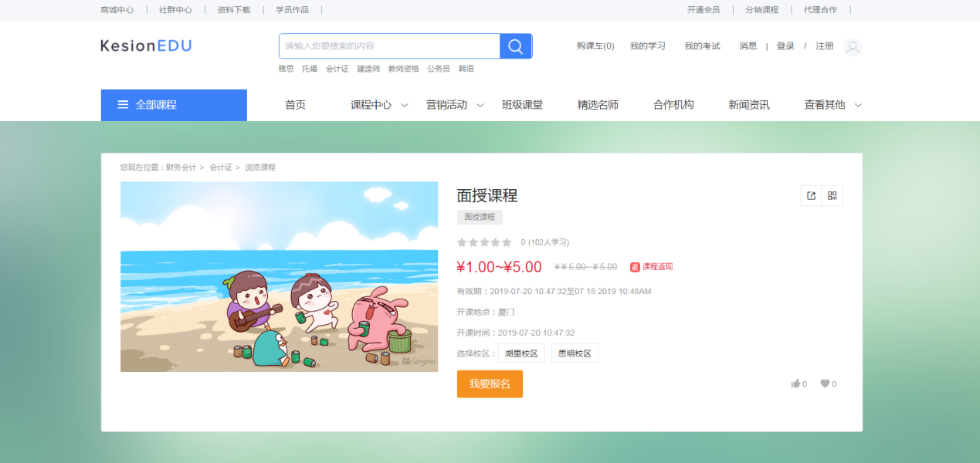The image size is (980, 463).
Task: Open the user avatar icon
Action: coord(852,46)
